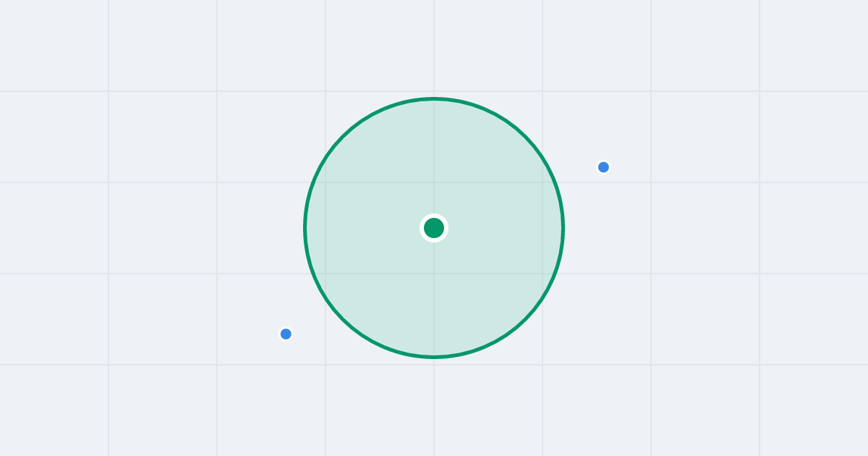The height and width of the screenshot is (456, 868).
Task: Click the empty bottom-right corner grid cell
Action: [814, 410]
